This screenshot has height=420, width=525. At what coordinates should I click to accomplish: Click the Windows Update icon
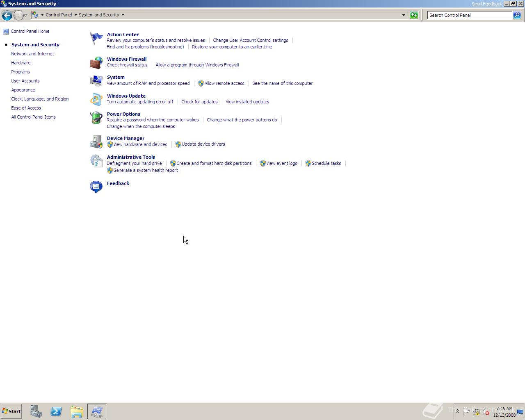pyautogui.click(x=96, y=100)
